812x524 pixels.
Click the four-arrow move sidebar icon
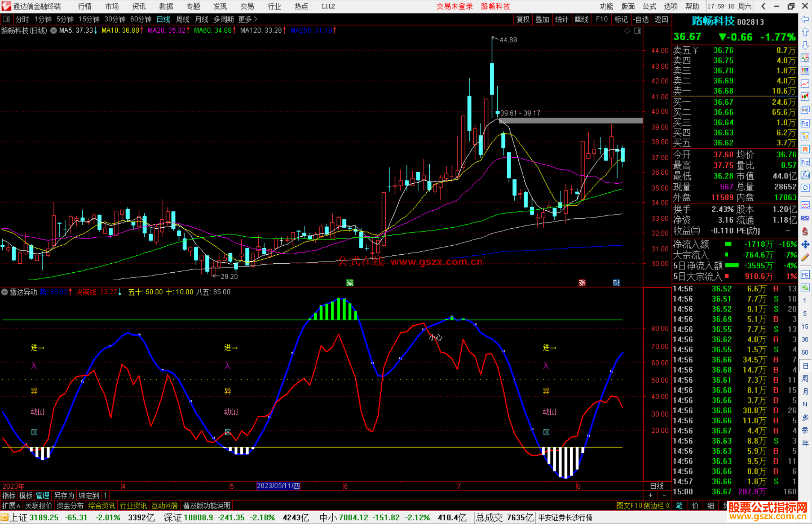pyautogui.click(x=805, y=245)
